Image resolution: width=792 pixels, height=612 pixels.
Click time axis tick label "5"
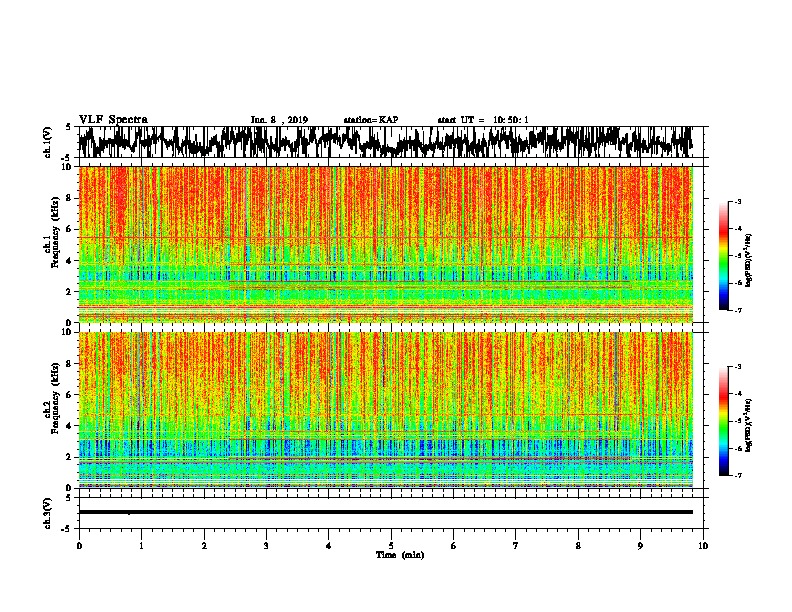click(391, 546)
